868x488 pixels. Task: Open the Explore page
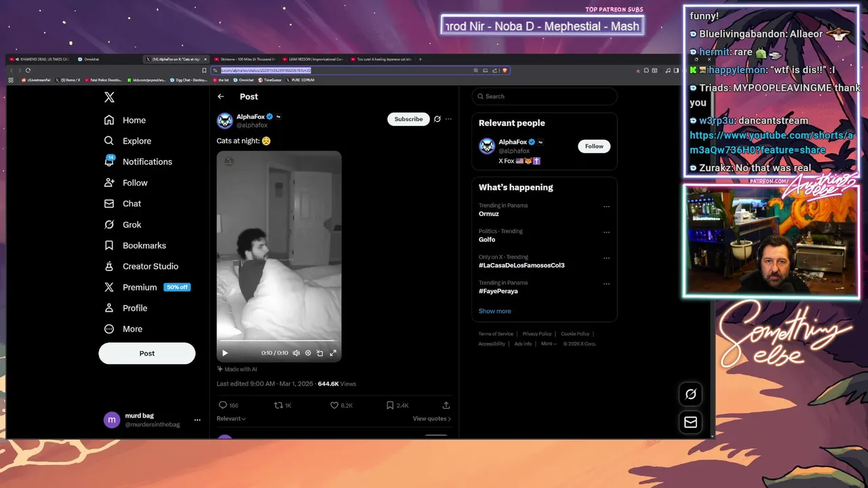[127, 141]
